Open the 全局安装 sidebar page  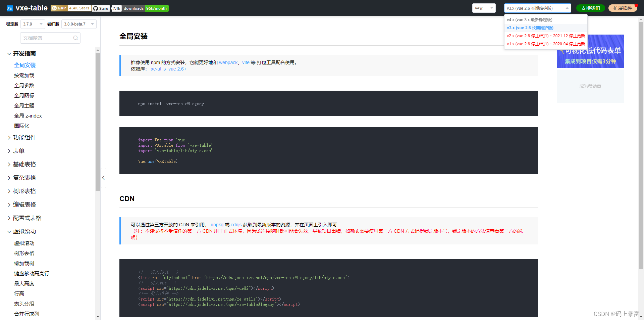click(25, 65)
